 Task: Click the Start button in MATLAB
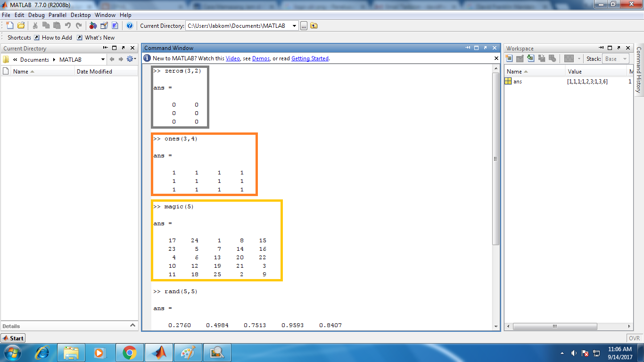13,338
